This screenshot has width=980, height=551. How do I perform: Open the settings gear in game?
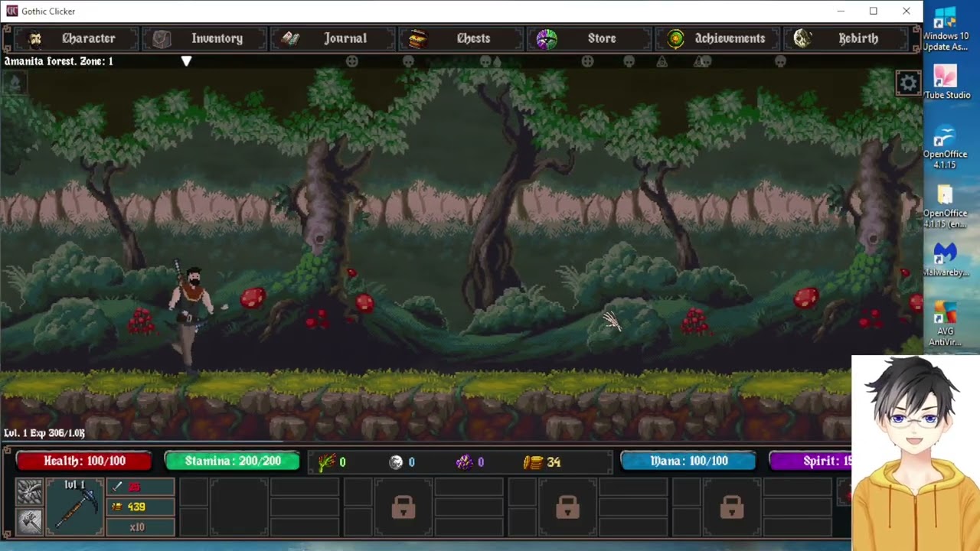pyautogui.click(x=908, y=83)
